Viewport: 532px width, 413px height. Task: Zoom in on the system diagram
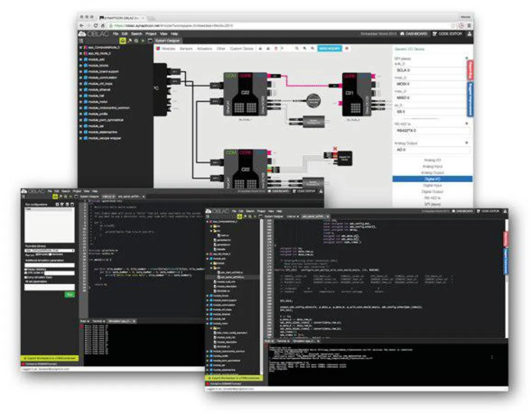pyautogui.click(x=297, y=48)
